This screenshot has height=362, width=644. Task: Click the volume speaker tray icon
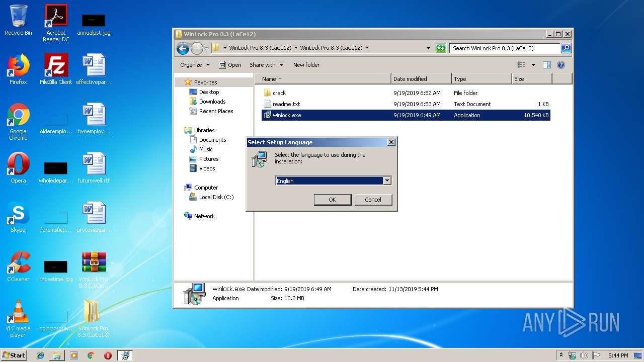coord(584,355)
